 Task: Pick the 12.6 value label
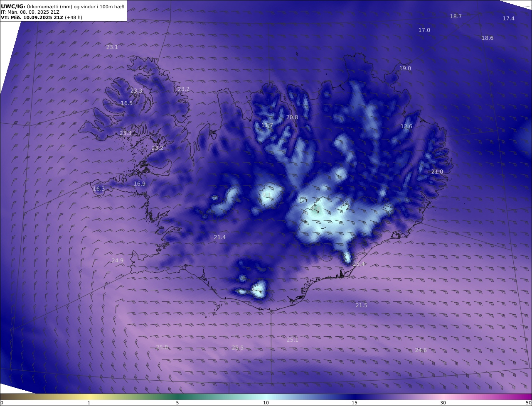tap(406, 127)
